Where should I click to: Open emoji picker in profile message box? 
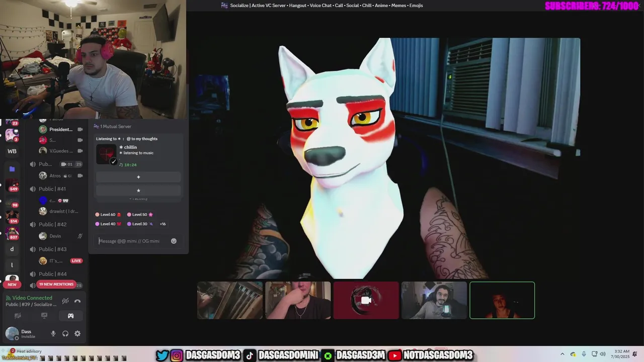174,241
